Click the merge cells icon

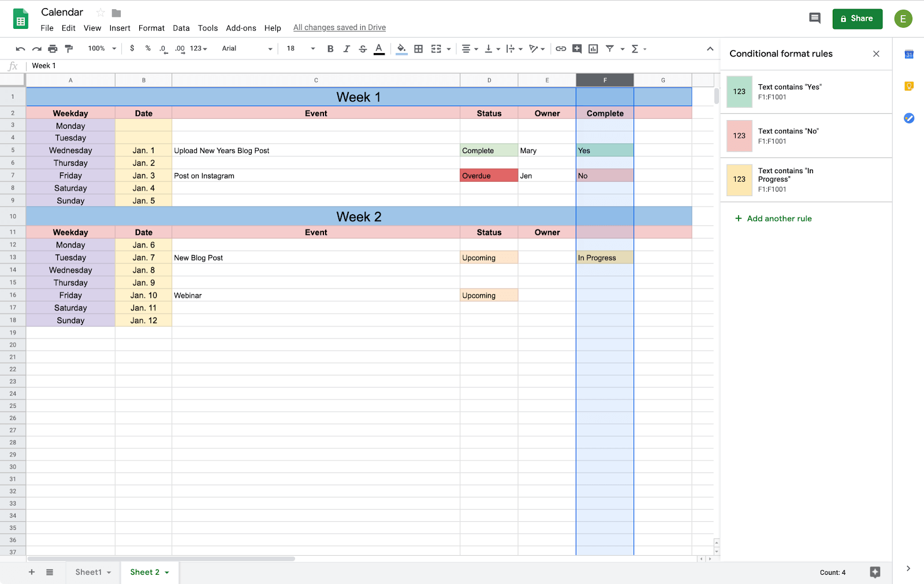(436, 49)
